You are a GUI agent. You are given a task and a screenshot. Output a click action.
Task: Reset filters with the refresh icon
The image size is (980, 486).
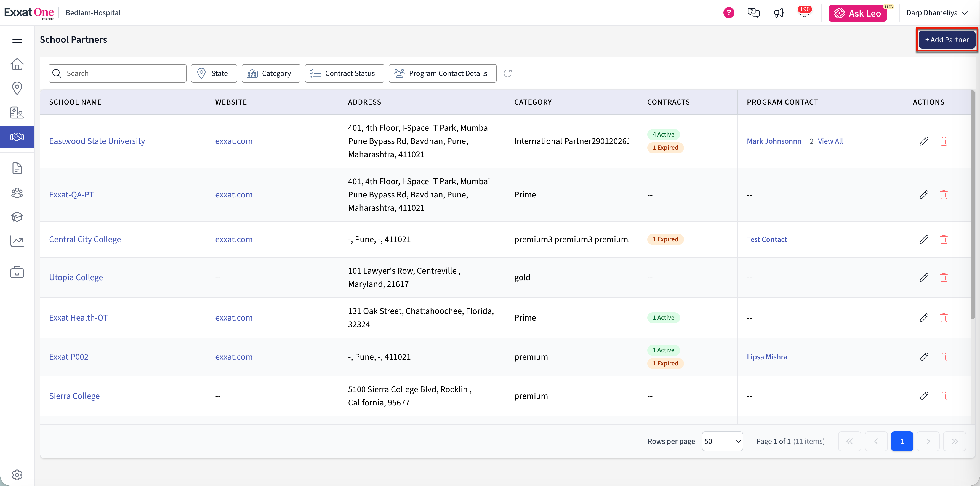[507, 73]
